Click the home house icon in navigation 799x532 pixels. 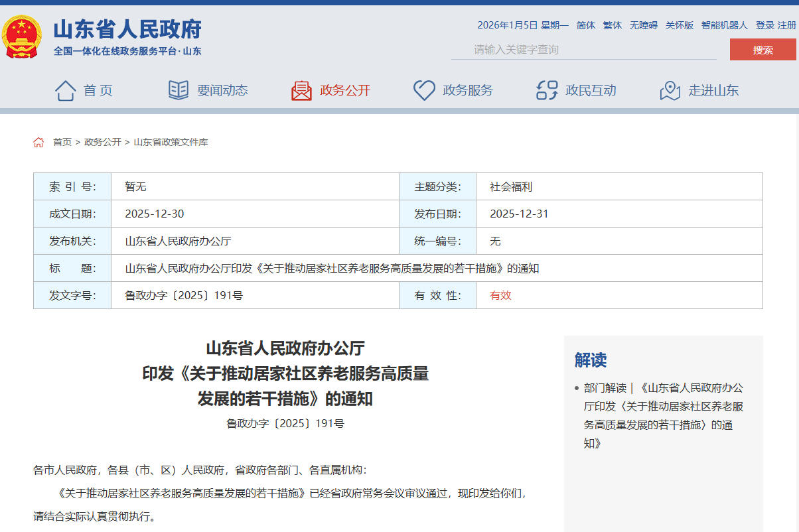click(65, 90)
